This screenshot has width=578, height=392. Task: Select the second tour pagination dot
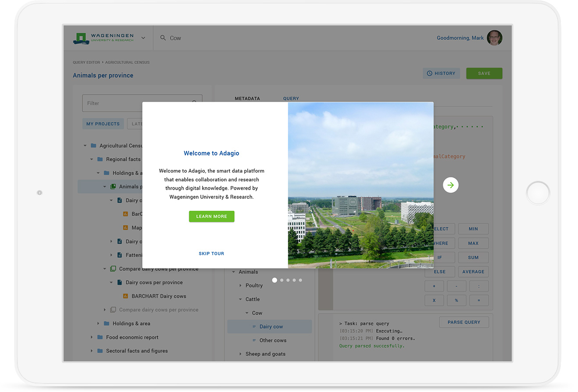282,280
